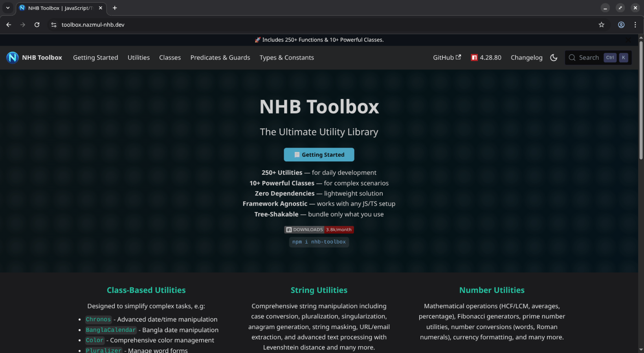Click the toolbox.nazmul-nhb.dev address bar

coord(328,25)
